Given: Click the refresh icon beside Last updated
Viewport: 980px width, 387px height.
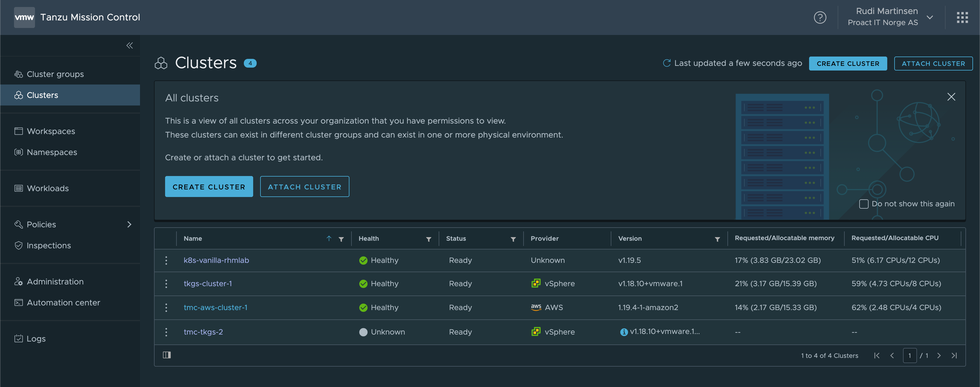Looking at the screenshot, I should (666, 63).
